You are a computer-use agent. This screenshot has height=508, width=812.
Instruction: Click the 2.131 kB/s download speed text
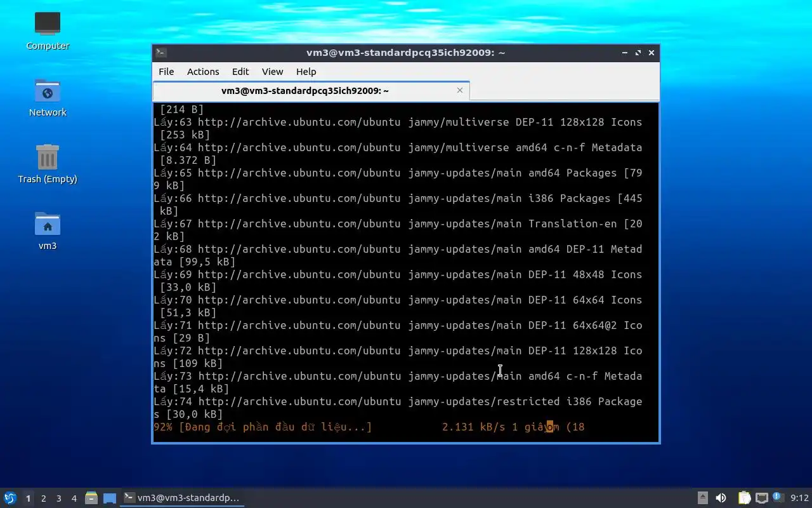[x=474, y=427]
